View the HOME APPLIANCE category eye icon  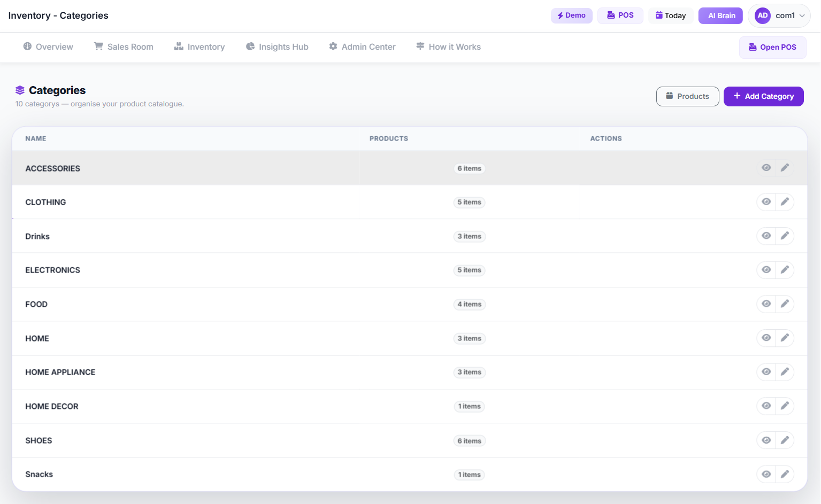766,371
